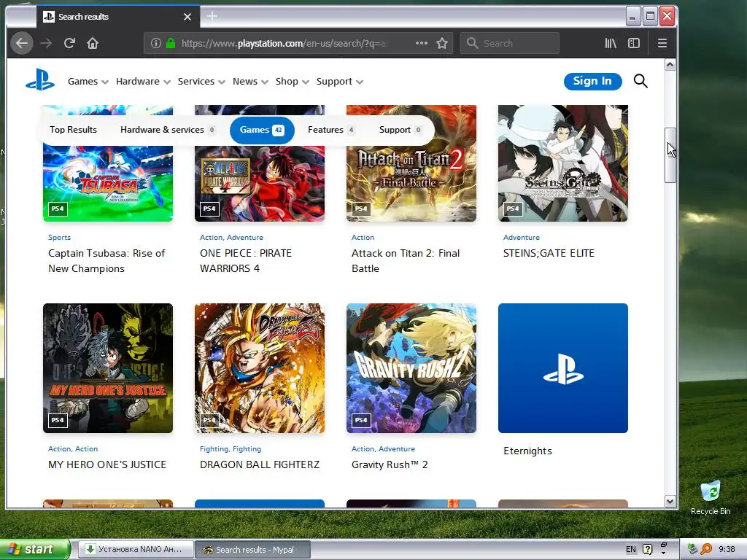Open STEINS;GATE ELITE title link

point(549,253)
